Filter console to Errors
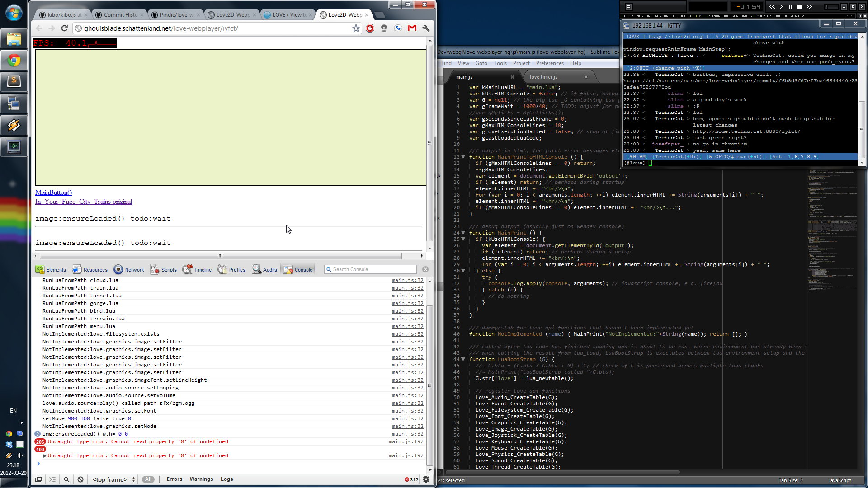The height and width of the screenshot is (488, 868). click(174, 479)
